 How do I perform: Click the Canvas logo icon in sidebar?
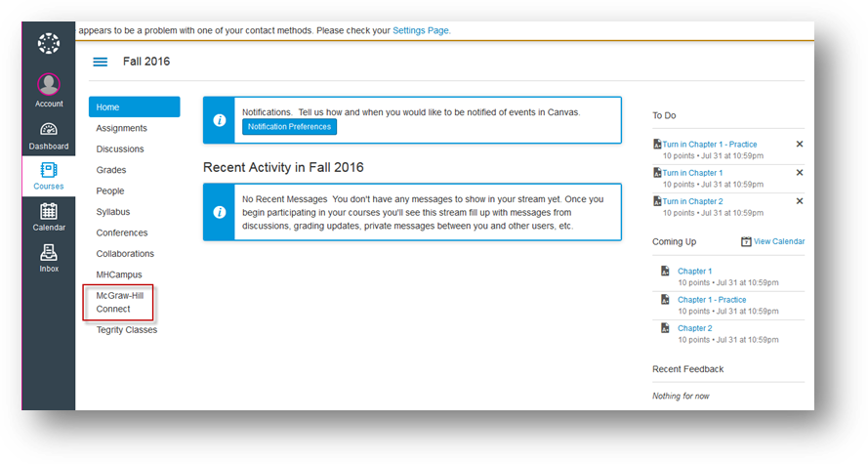tap(49, 45)
